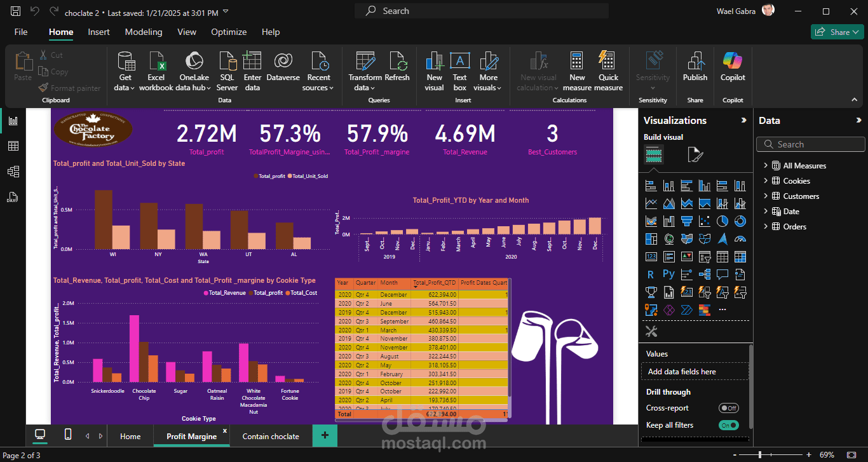
Task: Turn off the Keep all filters toggle
Action: tap(728, 425)
